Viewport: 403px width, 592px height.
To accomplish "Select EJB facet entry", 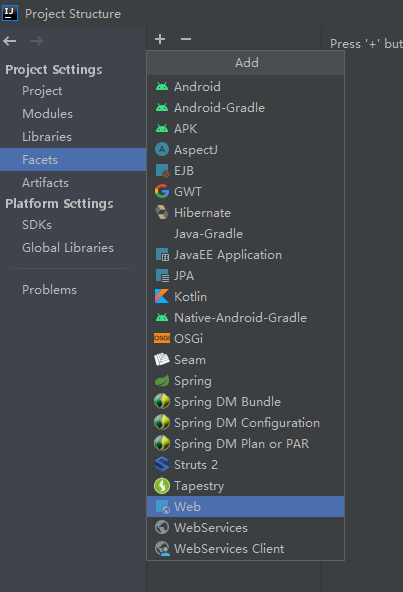I will pos(246,171).
